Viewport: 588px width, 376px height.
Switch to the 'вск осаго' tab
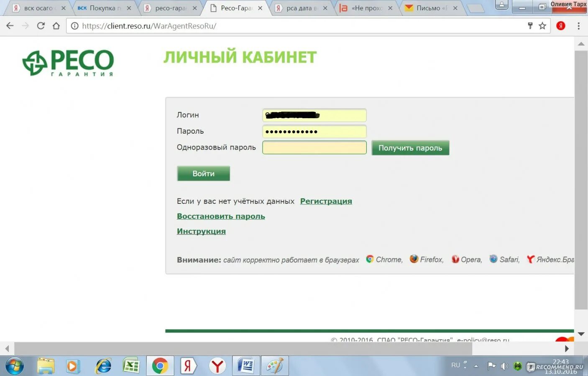(38, 8)
